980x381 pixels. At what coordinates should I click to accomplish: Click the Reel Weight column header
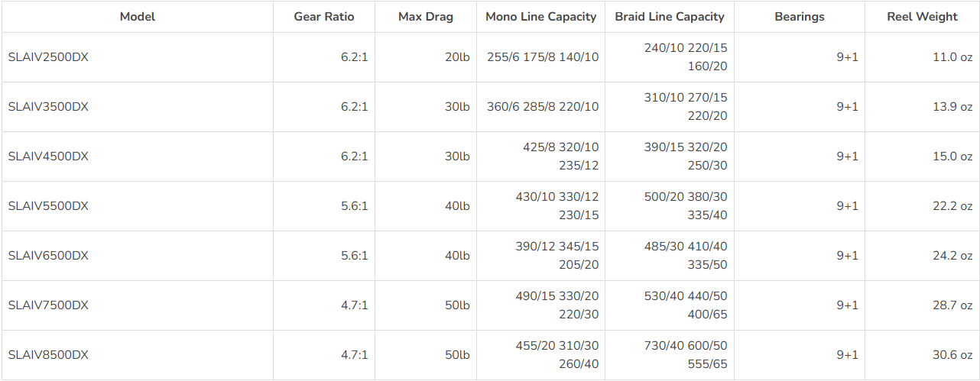pos(922,17)
